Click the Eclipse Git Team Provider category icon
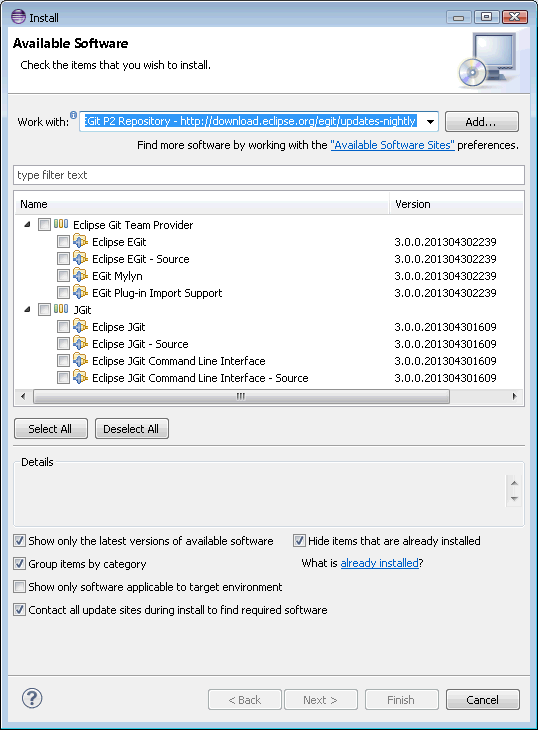Screen dimensions: 538x730 pyautogui.click(x=61, y=224)
